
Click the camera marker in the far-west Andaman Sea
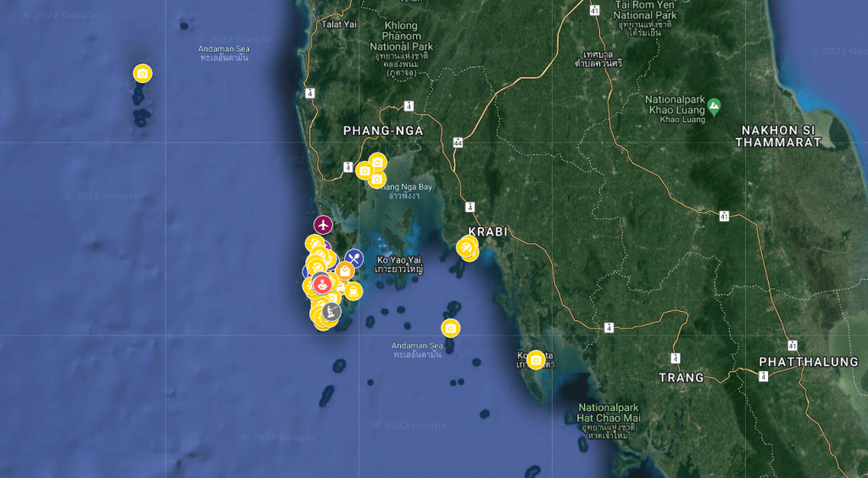pos(142,74)
